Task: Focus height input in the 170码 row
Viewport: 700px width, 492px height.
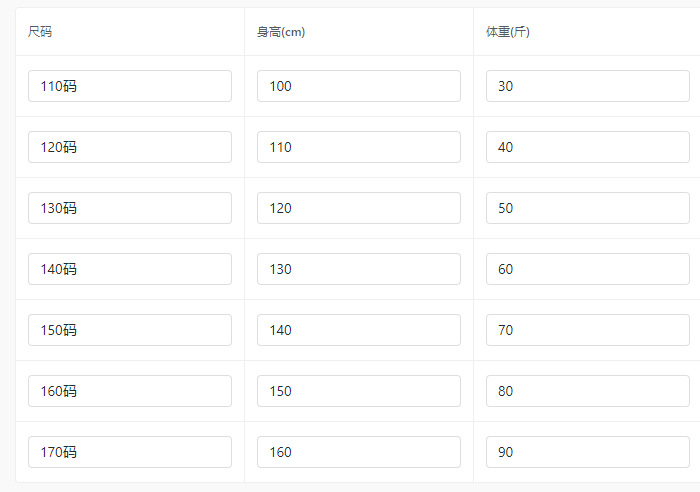Action: pos(358,452)
